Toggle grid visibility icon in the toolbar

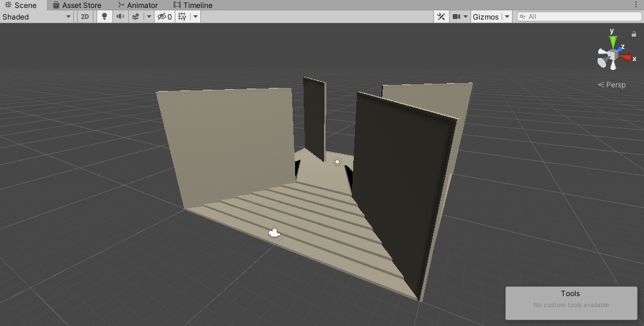182,16
